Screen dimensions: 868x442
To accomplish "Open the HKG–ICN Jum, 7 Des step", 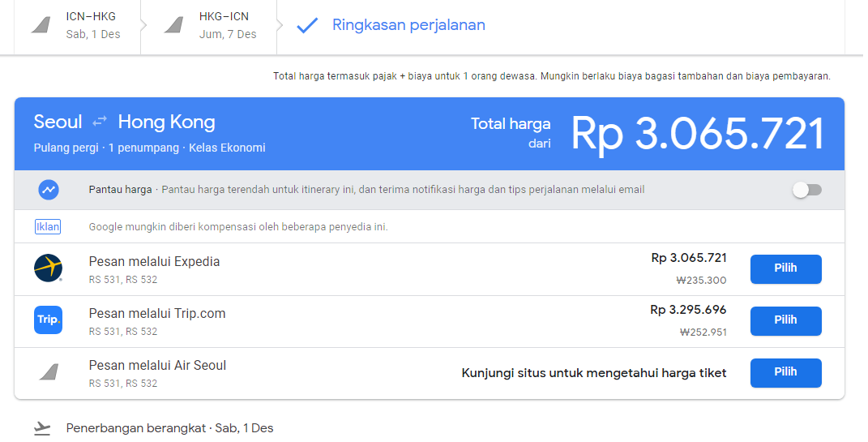I will click(x=209, y=26).
